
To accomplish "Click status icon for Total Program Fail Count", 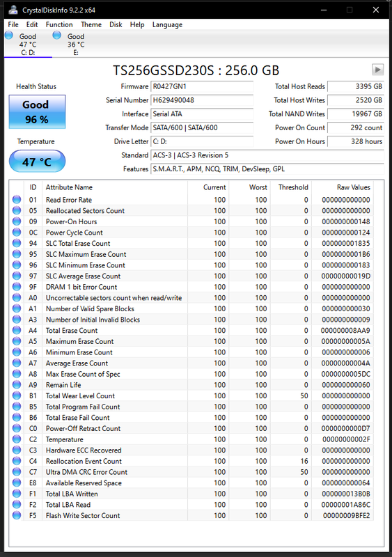I will point(17,407).
